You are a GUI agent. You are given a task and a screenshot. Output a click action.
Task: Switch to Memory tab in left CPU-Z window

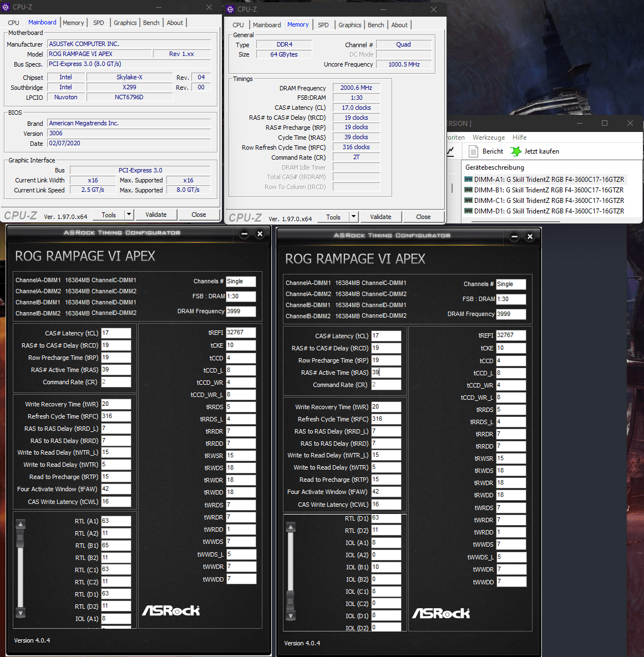pos(73,23)
